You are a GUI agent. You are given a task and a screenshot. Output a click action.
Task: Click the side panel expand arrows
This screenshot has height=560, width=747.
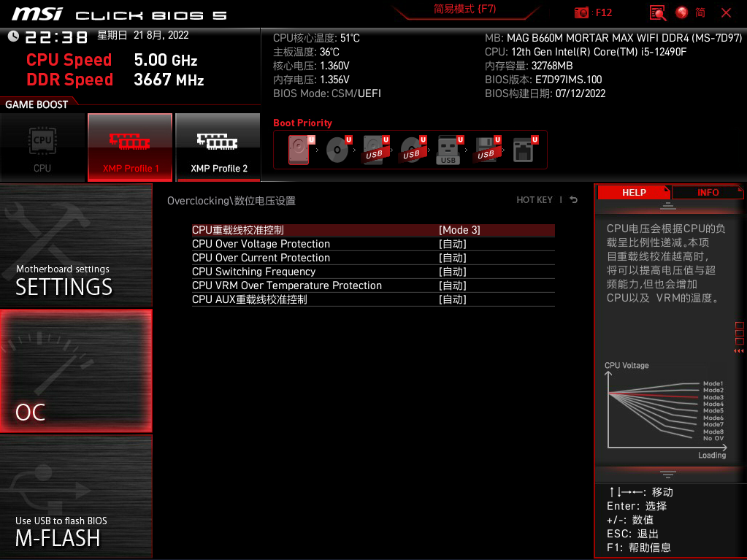tap(739, 351)
